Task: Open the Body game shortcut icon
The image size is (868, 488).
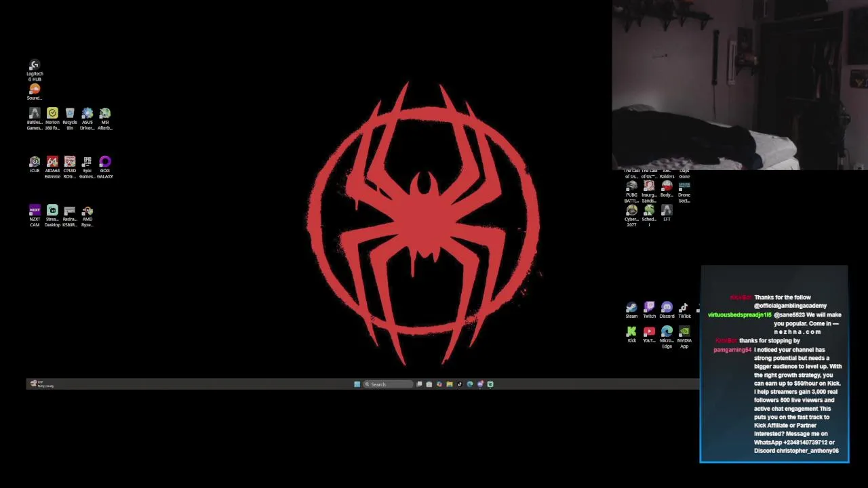Action: (667, 189)
